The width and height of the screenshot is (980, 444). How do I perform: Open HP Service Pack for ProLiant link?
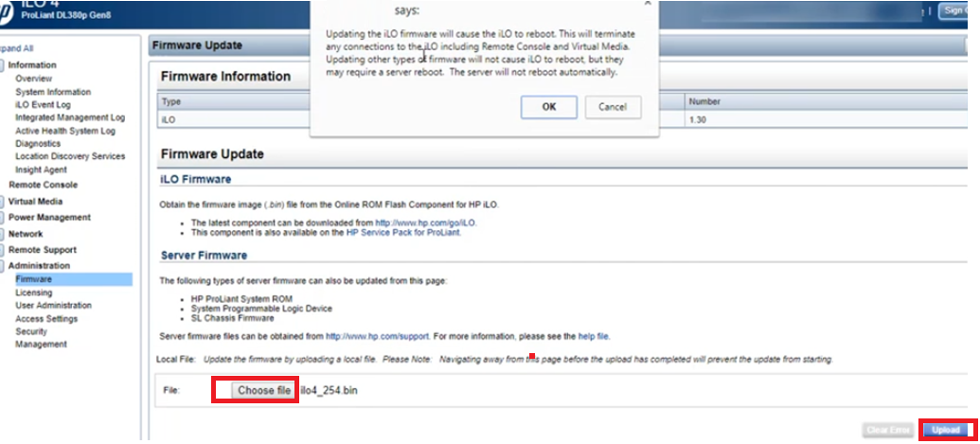[403, 232]
